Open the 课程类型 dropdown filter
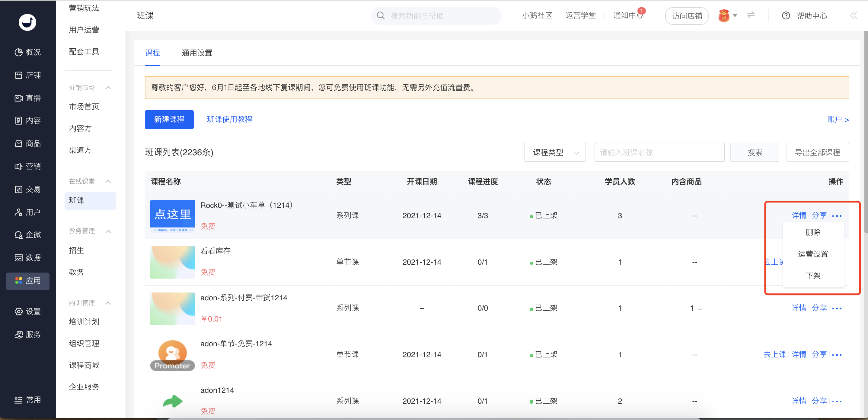Viewport: 868px width, 420px height. tap(554, 153)
